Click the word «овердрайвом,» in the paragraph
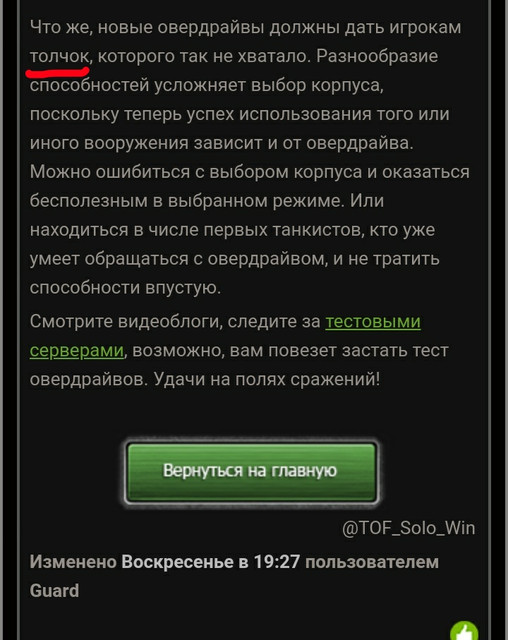 tap(268, 259)
